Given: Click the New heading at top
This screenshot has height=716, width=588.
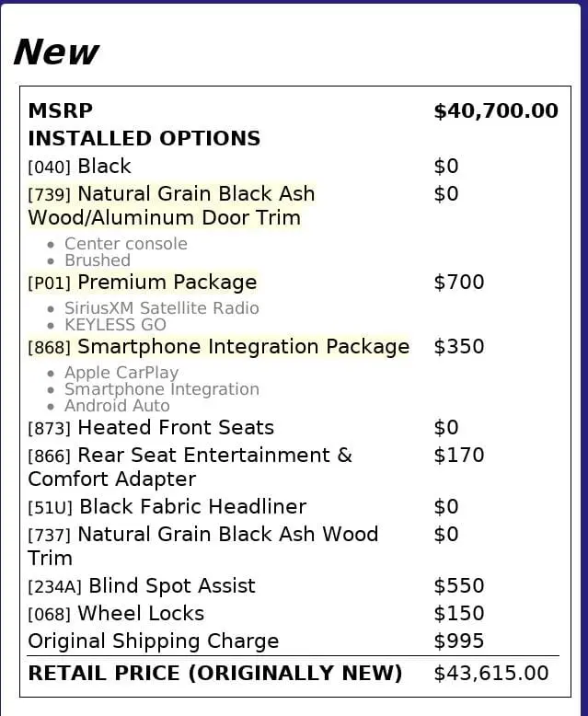Looking at the screenshot, I should (x=55, y=52).
